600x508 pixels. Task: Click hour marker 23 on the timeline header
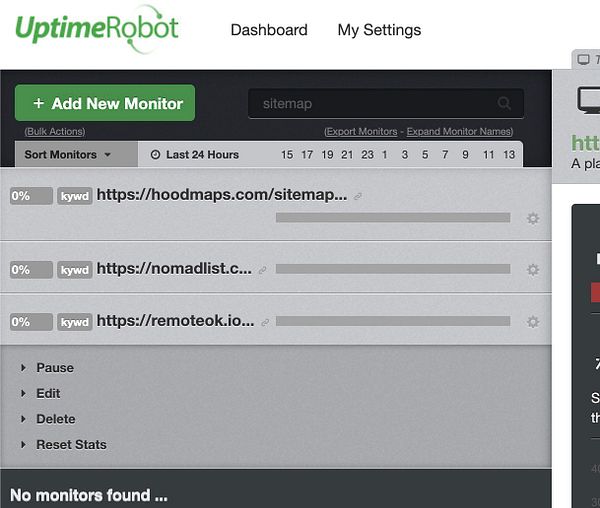[x=367, y=155]
